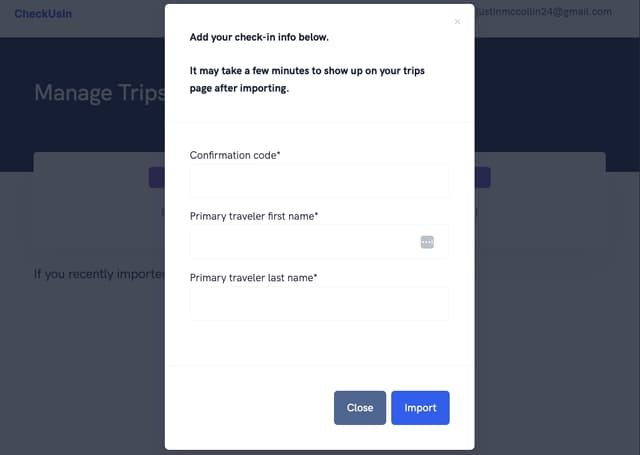The width and height of the screenshot is (640, 455).
Task: Click the "Add your check-in info below" text
Action: click(259, 37)
